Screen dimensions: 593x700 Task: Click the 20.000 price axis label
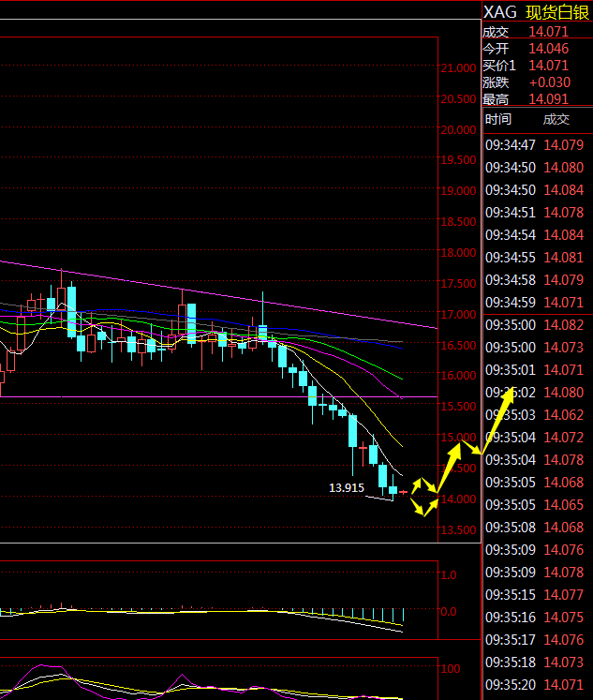click(x=459, y=130)
